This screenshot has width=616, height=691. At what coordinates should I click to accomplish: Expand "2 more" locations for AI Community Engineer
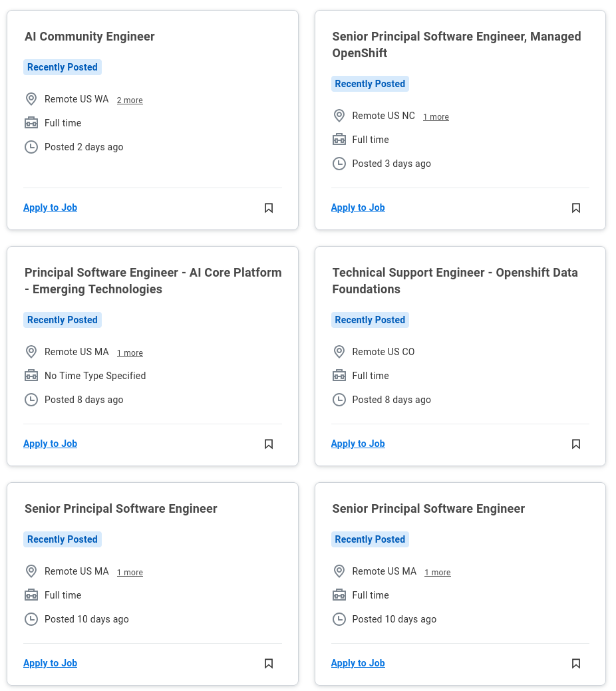pos(130,100)
